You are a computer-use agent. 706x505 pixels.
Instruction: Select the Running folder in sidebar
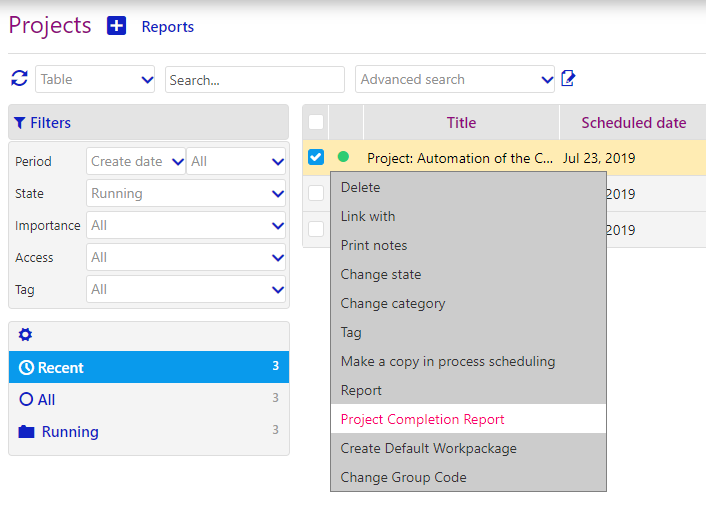tap(149, 432)
